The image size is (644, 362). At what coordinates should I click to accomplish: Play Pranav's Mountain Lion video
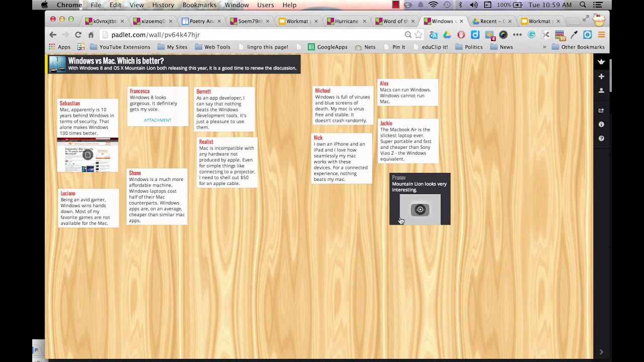pyautogui.click(x=420, y=209)
